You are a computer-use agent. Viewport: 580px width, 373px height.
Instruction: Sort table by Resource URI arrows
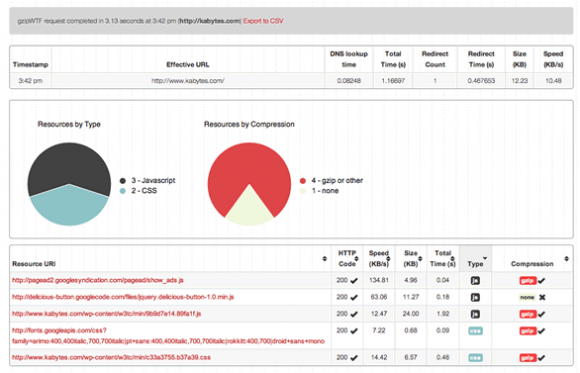(324, 258)
